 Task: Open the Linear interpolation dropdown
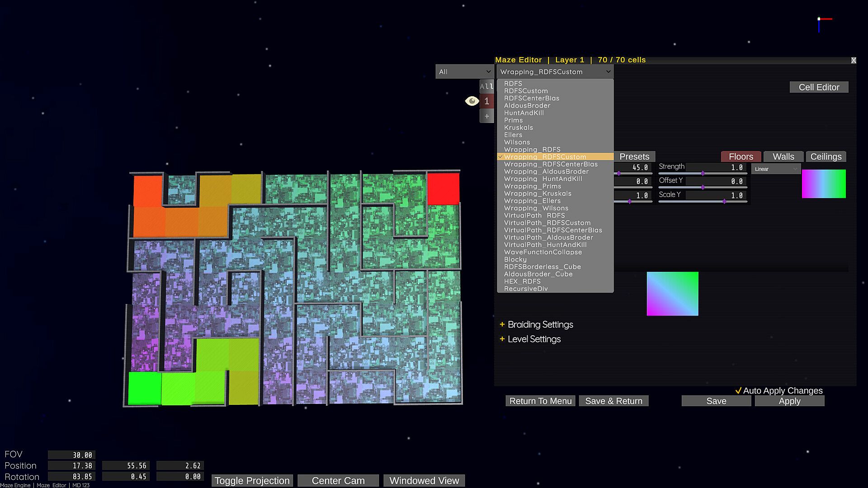pos(775,169)
